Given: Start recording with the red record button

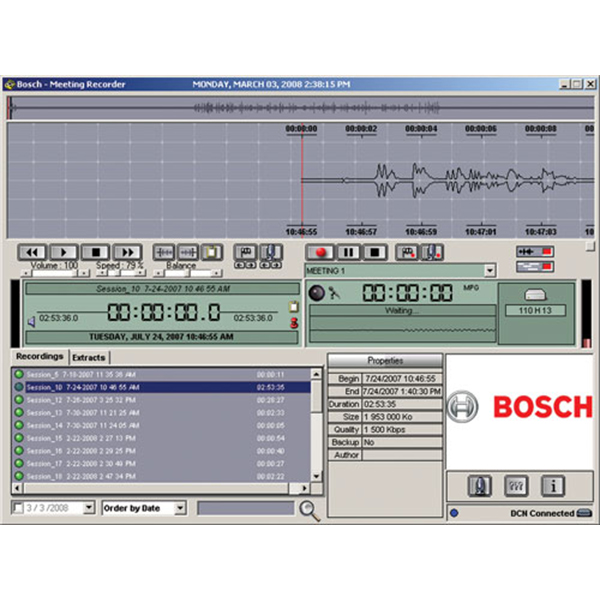Looking at the screenshot, I should tap(321, 252).
